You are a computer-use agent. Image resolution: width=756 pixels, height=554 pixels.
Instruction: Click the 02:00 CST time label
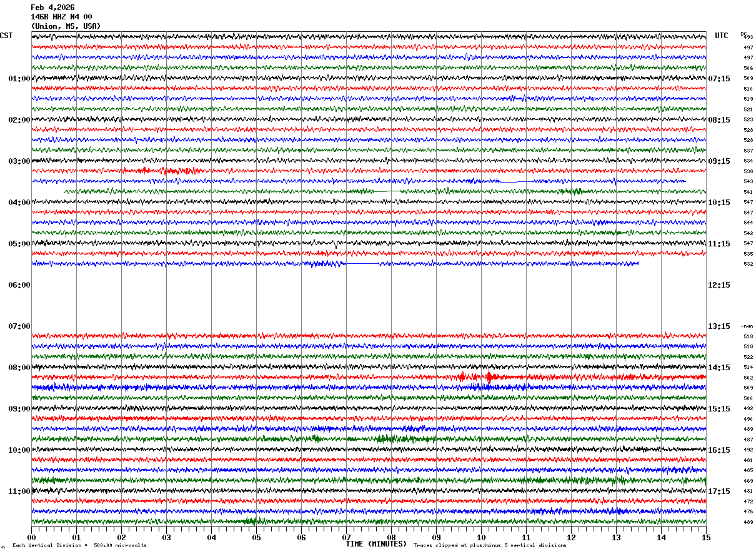click(19, 120)
